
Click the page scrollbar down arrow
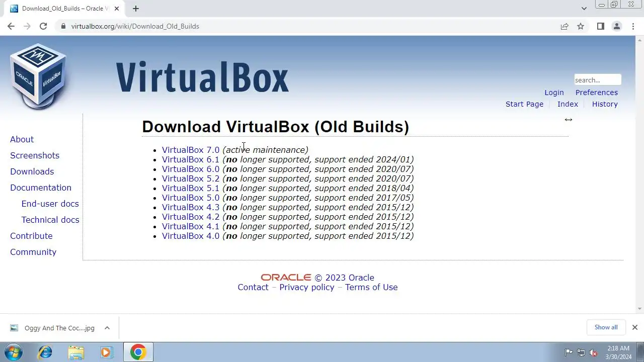(640, 309)
